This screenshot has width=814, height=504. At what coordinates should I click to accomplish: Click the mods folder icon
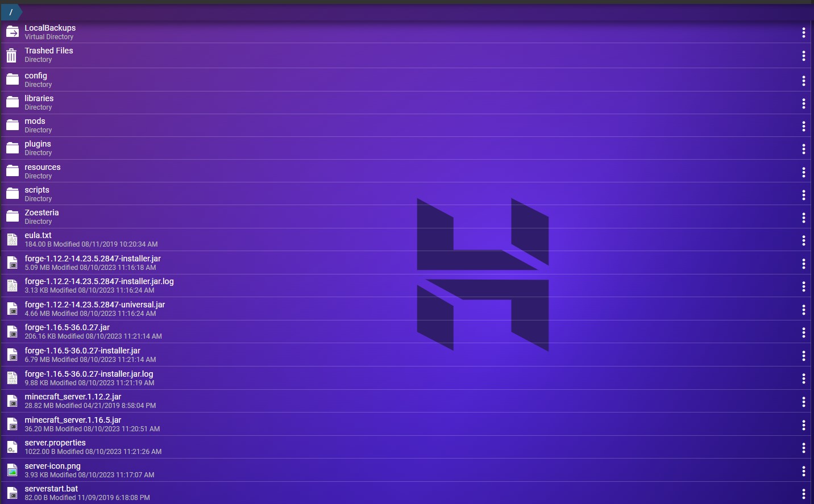(13, 125)
